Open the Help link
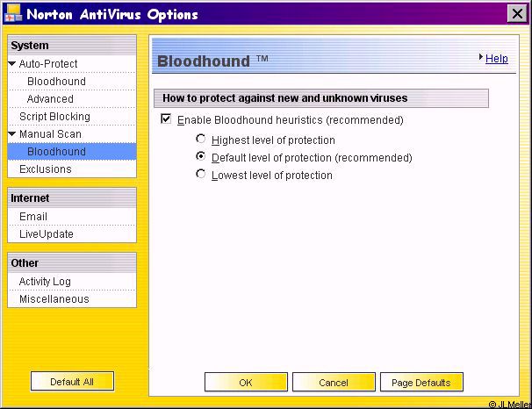Image resolution: width=532 pixels, height=409 pixels. tap(497, 59)
